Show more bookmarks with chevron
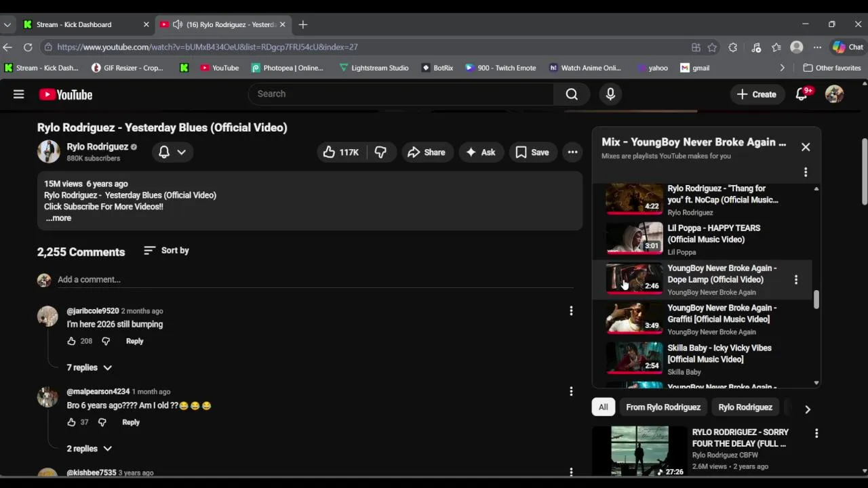This screenshot has height=488, width=868. click(x=782, y=68)
